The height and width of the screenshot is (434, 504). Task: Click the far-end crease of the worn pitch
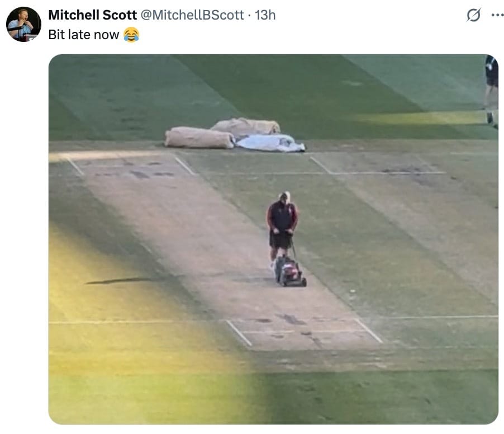click(130, 165)
